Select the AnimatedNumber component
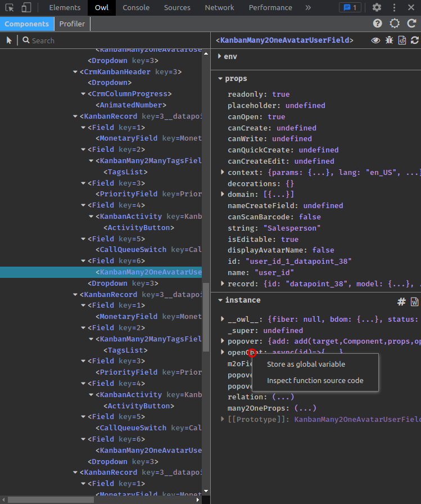The width and height of the screenshot is (421, 504). click(x=131, y=105)
